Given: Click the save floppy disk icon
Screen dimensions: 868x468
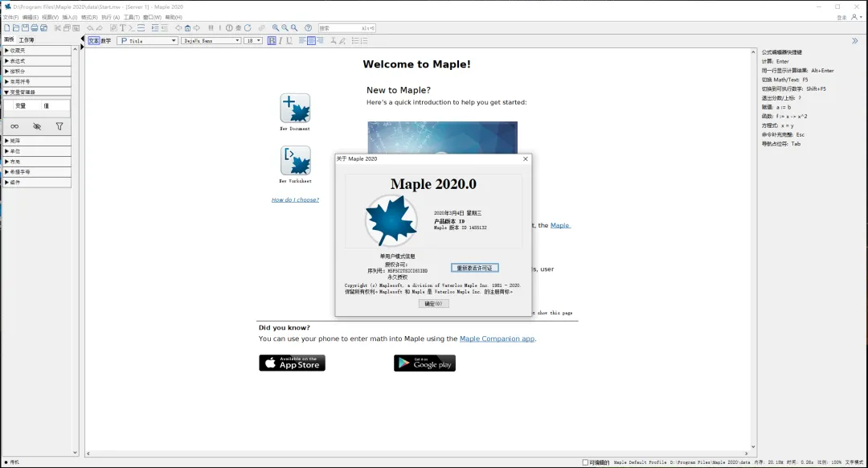Looking at the screenshot, I should [25, 27].
